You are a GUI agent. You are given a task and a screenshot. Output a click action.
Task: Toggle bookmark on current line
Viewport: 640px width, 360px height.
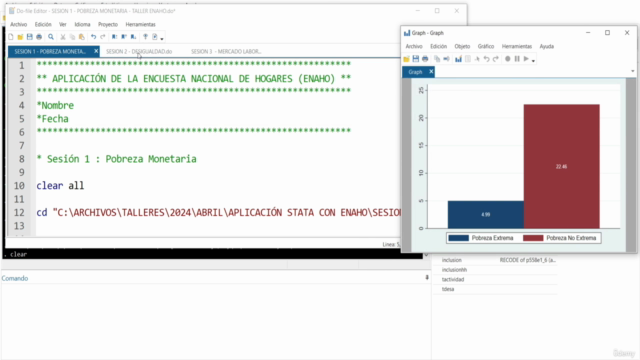click(x=114, y=37)
